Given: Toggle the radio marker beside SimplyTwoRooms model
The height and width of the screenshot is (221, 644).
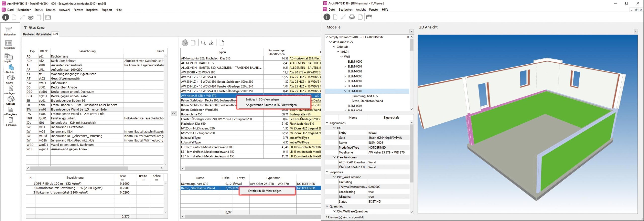Looking at the screenshot, I should [x=408, y=37].
